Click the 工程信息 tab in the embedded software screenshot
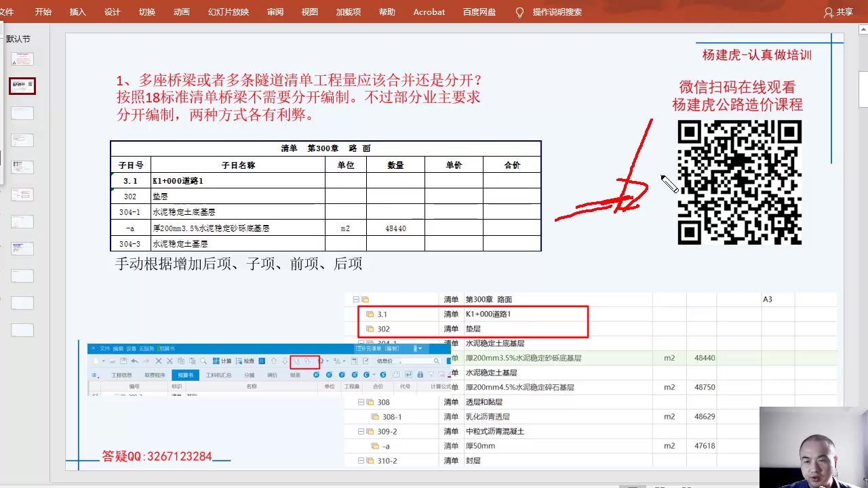 click(x=121, y=375)
